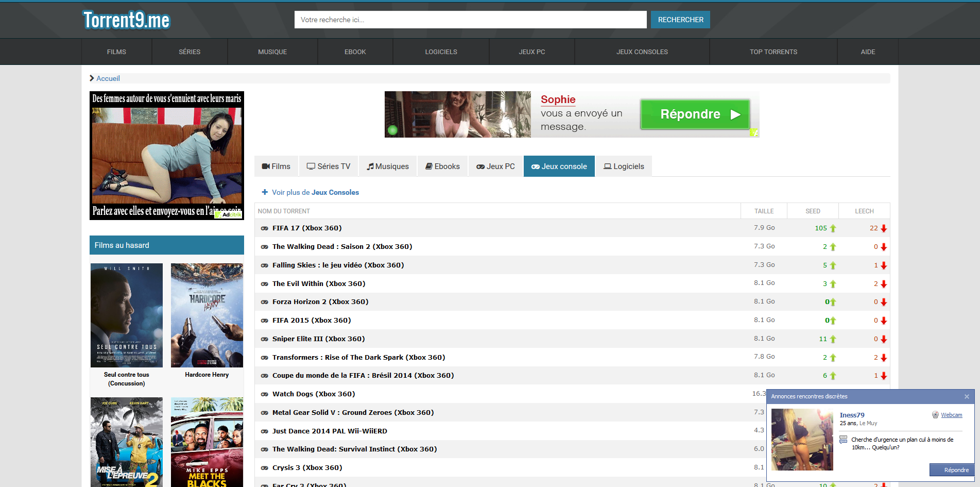Screen dimensions: 980x487
Task: Click the Seul contre tous movie poster
Action: click(127, 315)
